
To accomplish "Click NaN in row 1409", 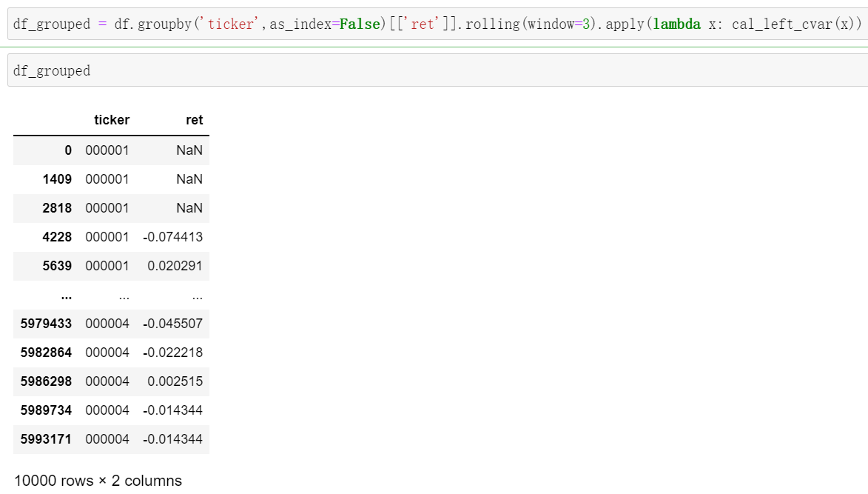I will (x=189, y=179).
